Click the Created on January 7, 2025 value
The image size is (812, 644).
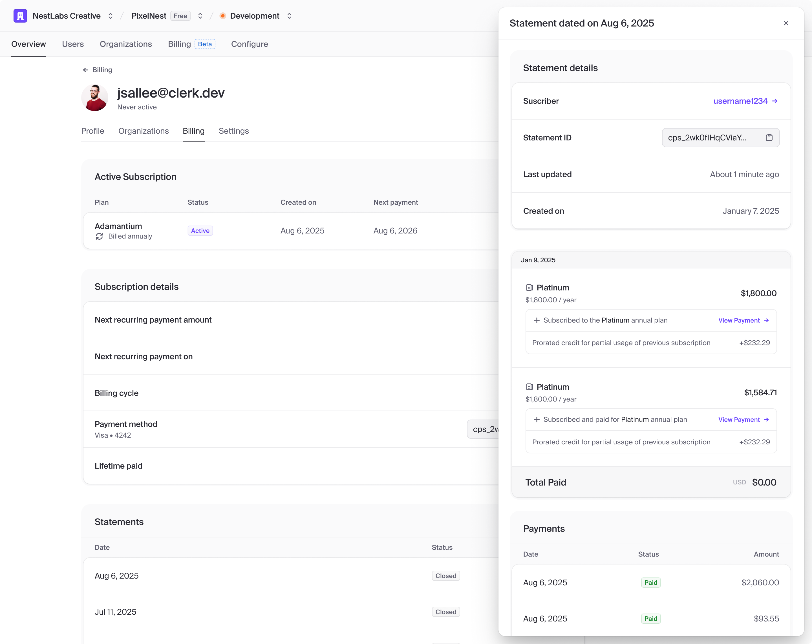coord(751,211)
